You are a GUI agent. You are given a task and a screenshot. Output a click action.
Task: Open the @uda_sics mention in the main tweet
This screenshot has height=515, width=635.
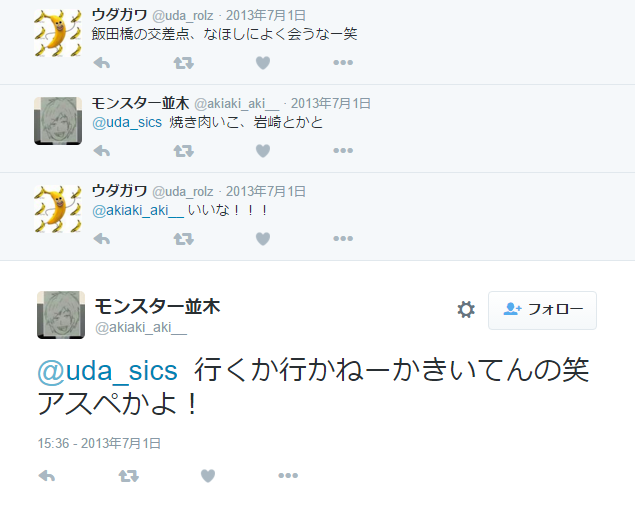[x=107, y=370]
